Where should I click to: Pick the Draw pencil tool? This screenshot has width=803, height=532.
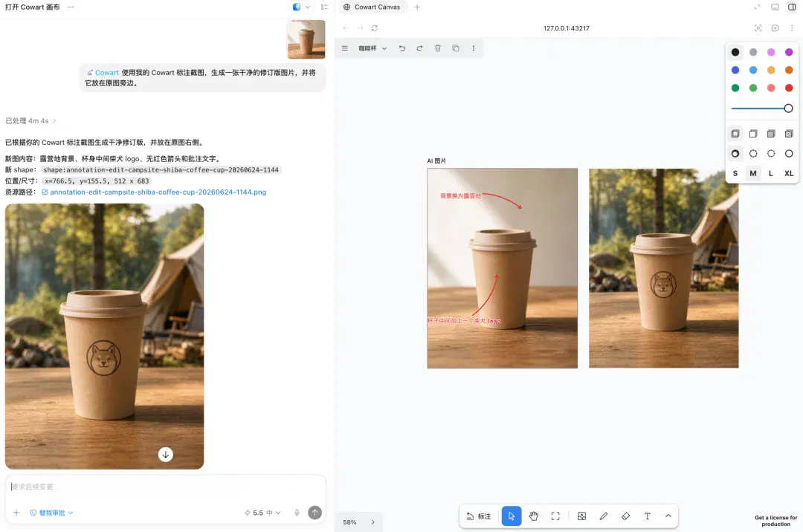604,516
